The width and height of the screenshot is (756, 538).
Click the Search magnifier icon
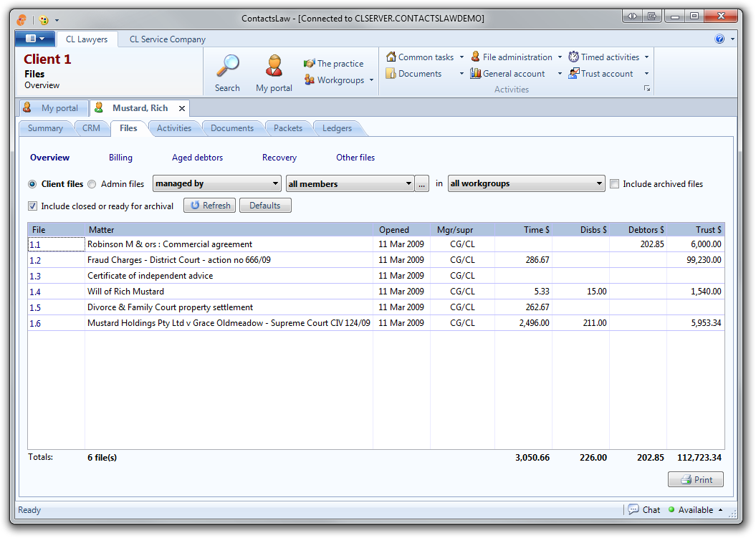pos(227,66)
